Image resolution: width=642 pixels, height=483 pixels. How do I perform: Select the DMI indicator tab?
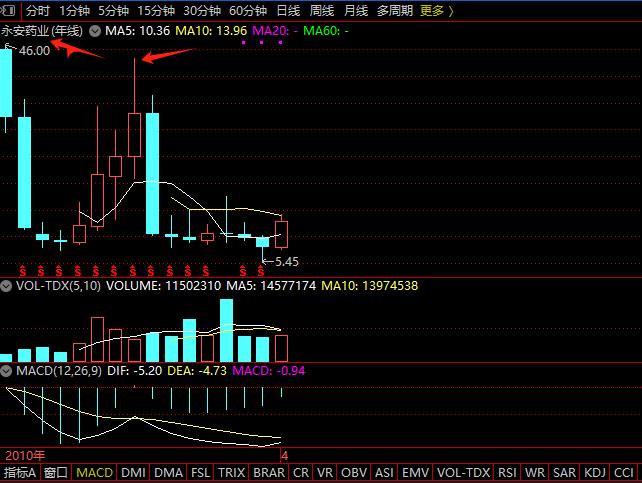click(133, 473)
